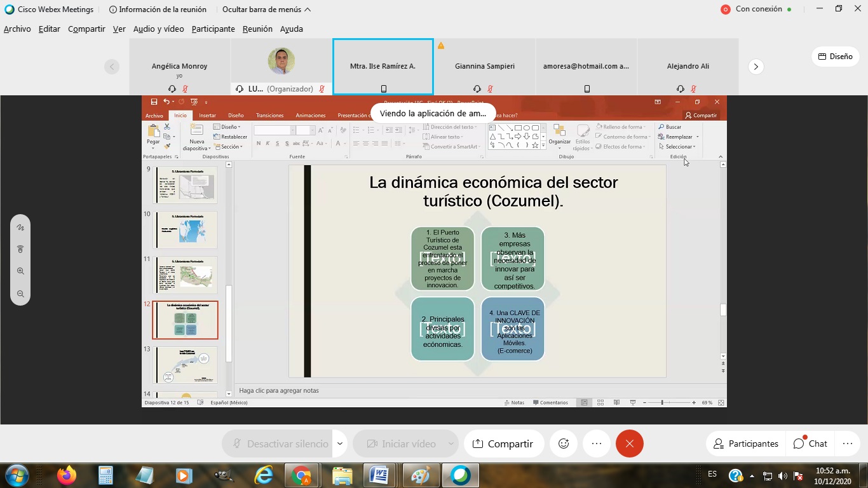Select the star shape in shapes gallery
Screen dimensions: 868x488
(x=535, y=145)
